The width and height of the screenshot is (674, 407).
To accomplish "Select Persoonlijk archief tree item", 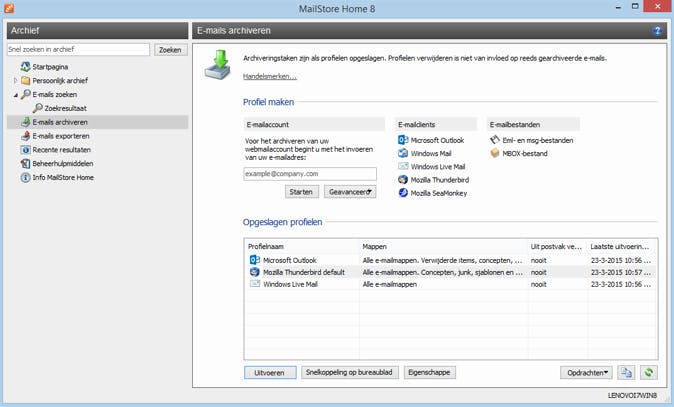I will tap(60, 80).
